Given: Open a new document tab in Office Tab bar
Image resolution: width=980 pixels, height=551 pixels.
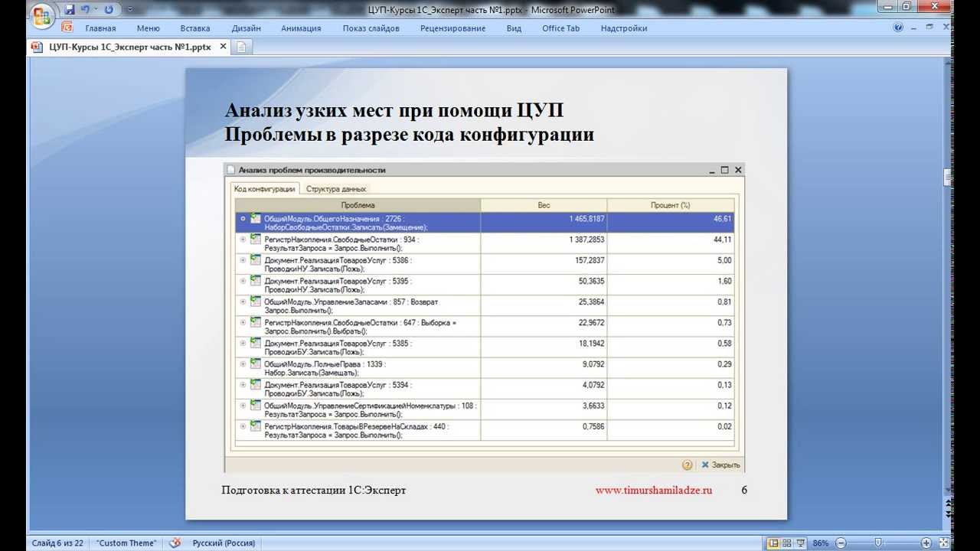Looking at the screenshot, I should pos(241,47).
